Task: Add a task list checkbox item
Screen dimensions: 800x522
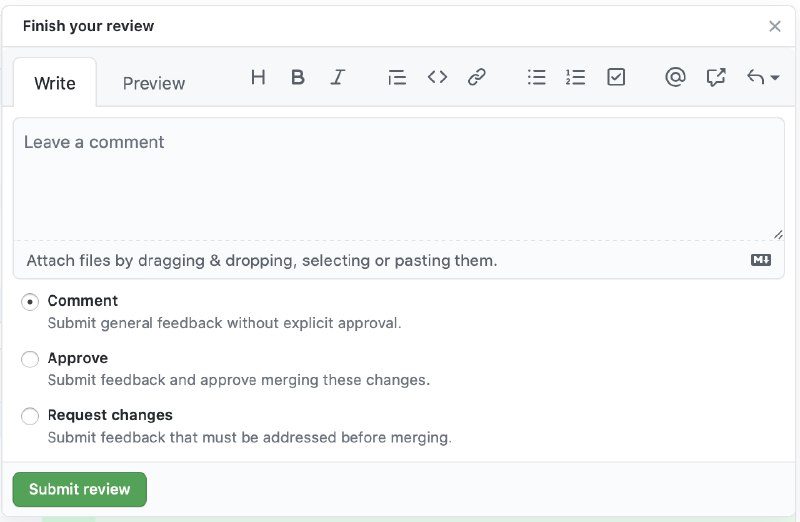Action: coord(616,77)
